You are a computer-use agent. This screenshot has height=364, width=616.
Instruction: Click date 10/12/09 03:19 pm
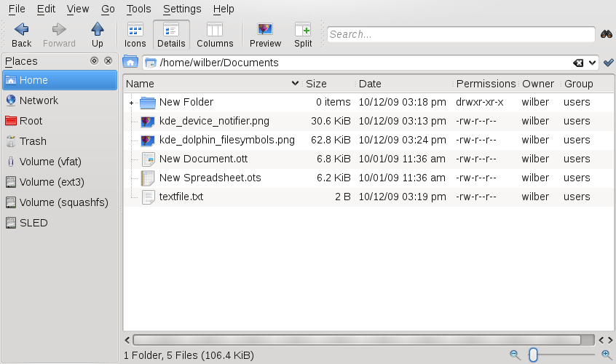pyautogui.click(x=402, y=197)
